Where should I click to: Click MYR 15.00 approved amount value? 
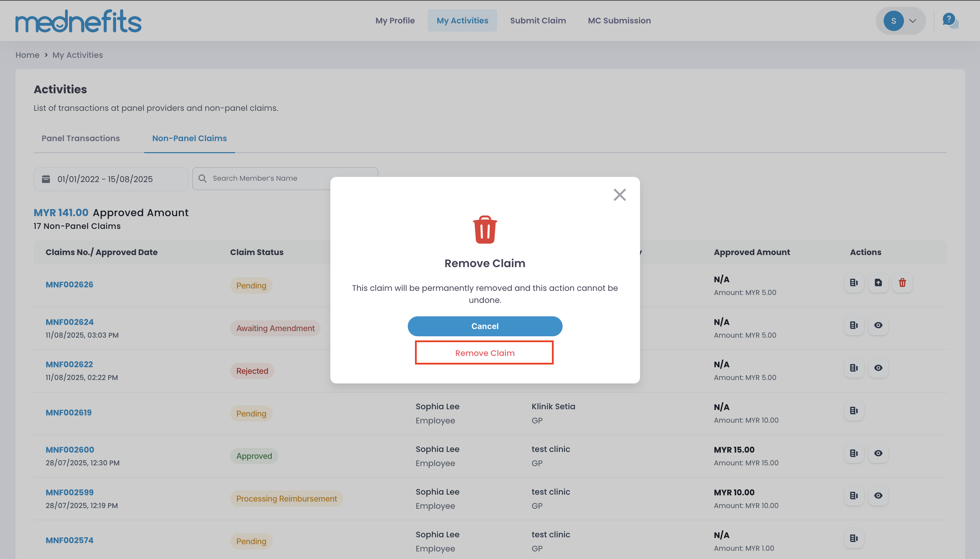click(734, 450)
